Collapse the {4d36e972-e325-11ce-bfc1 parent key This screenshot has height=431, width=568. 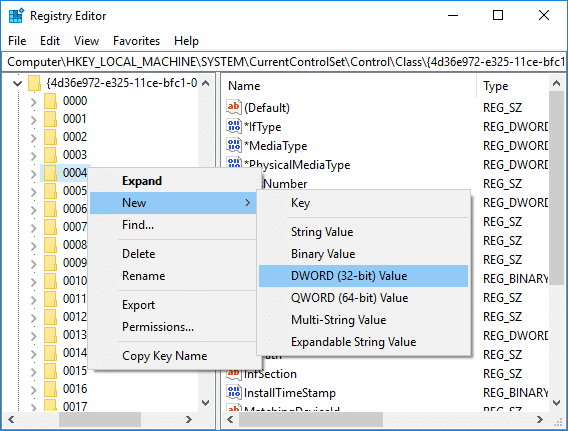17,84
